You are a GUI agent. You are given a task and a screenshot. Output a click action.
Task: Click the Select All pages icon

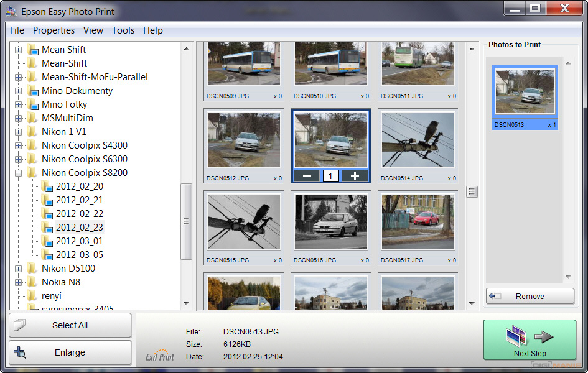tap(19, 325)
